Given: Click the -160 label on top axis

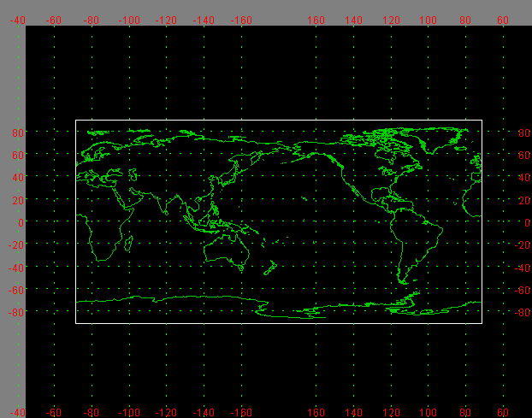Looking at the screenshot, I should click(x=240, y=20).
